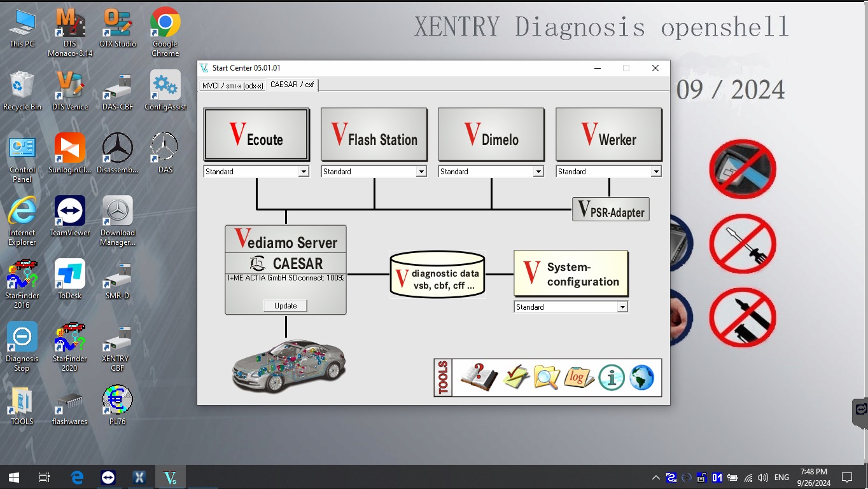Open the PSR-Adapter
Image resolution: width=868 pixels, height=489 pixels.
[611, 209]
